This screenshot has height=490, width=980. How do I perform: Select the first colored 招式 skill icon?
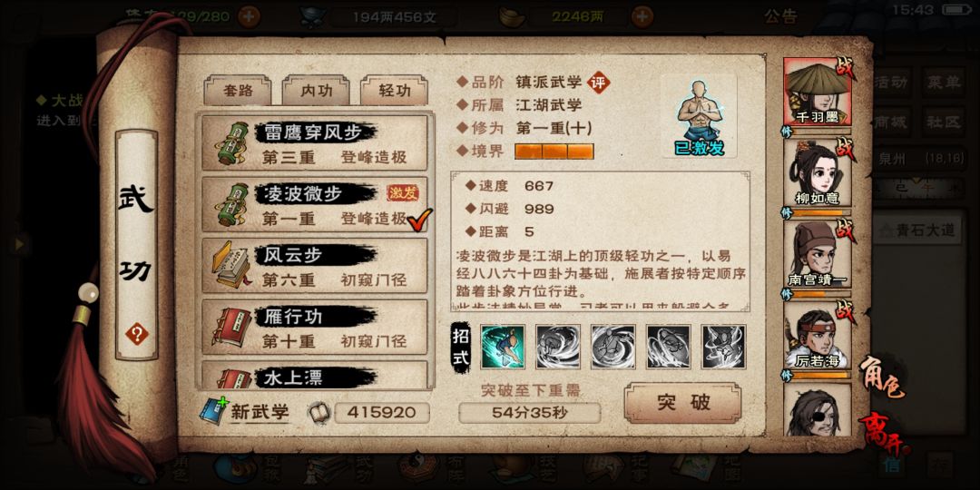coord(503,347)
